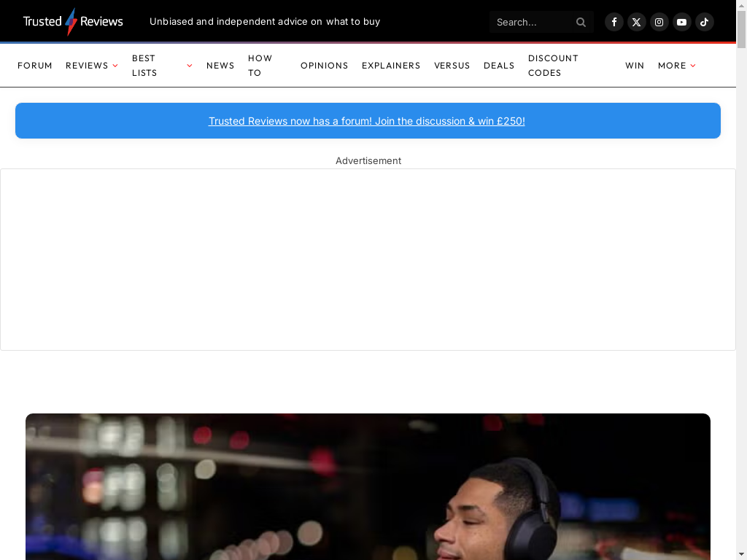Expand the More dropdown chevron

[x=693, y=66]
